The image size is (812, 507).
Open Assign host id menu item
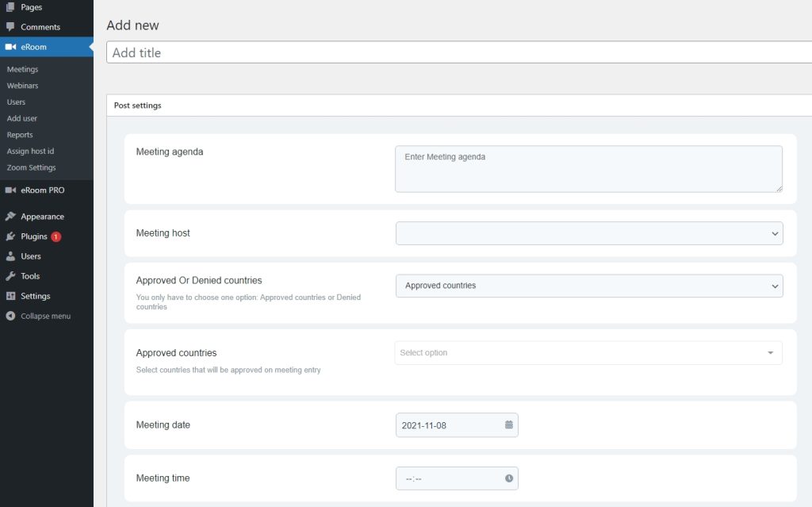30,151
